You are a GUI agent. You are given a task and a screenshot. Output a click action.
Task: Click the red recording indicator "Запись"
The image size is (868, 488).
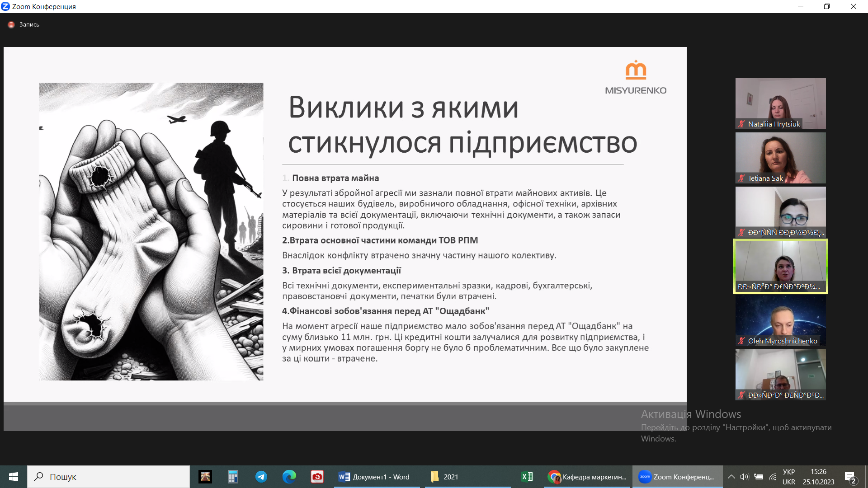pyautogui.click(x=11, y=25)
